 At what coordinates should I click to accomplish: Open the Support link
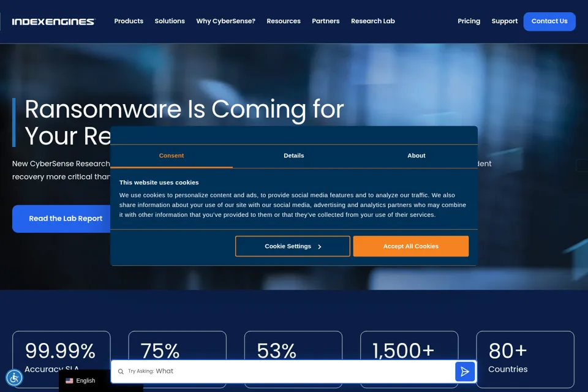click(x=504, y=21)
